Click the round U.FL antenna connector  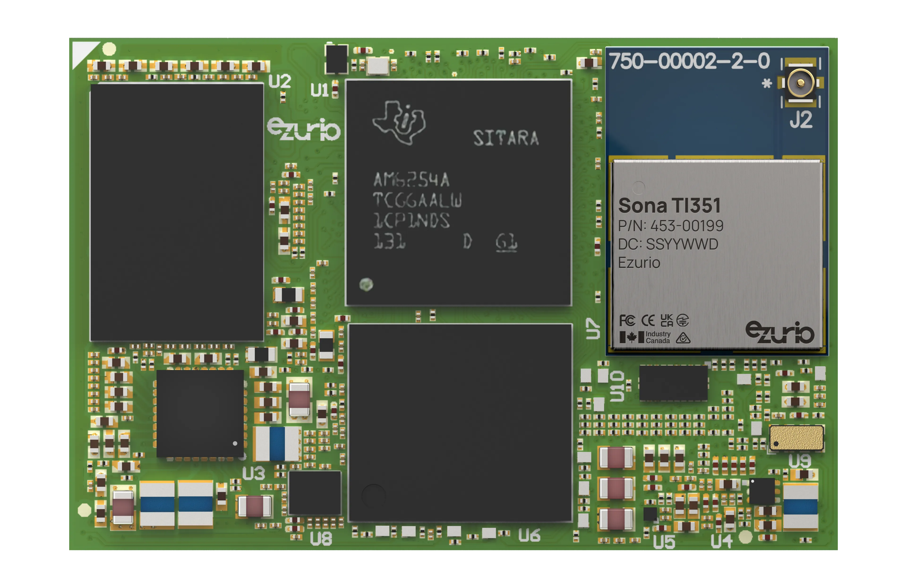coord(801,83)
